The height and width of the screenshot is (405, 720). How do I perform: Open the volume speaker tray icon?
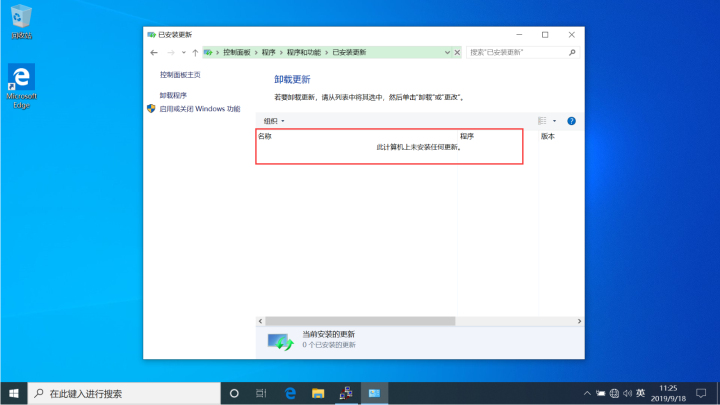[627, 394]
